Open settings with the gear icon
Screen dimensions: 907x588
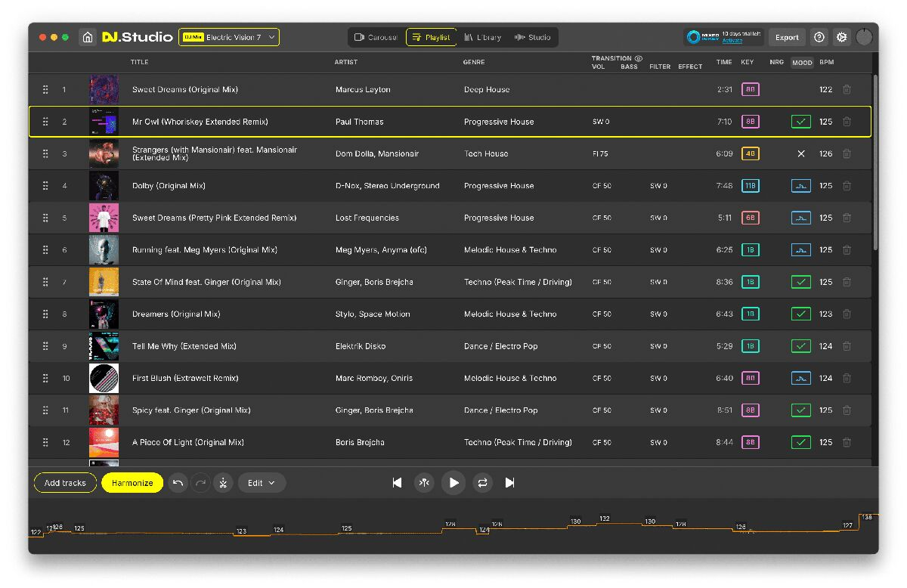(841, 37)
